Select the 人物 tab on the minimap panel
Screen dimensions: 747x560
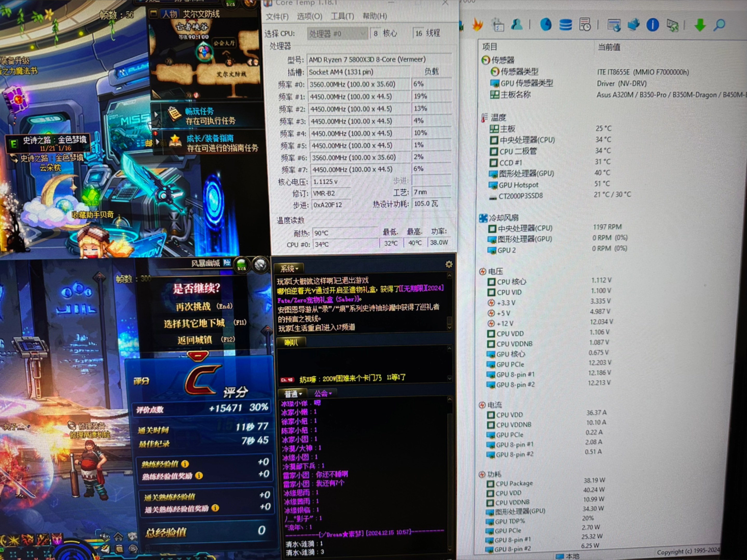point(170,14)
